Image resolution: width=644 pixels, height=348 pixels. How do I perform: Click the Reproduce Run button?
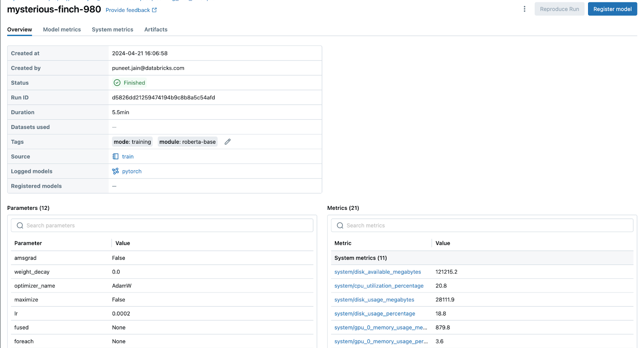[x=559, y=9]
